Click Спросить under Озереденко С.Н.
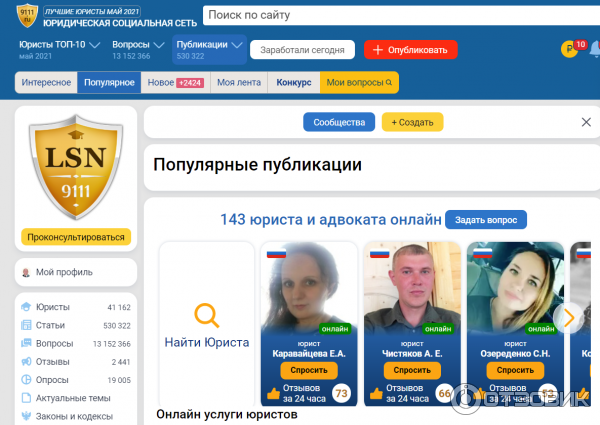 click(515, 370)
